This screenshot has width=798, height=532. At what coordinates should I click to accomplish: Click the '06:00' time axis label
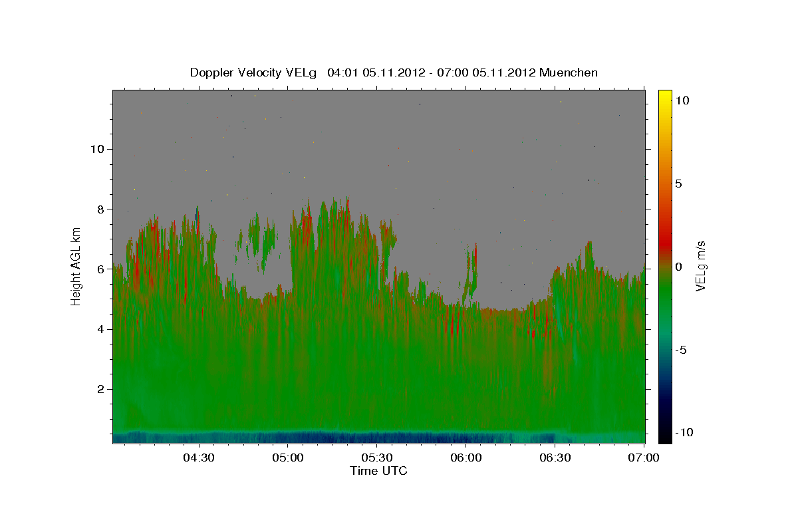pos(465,458)
